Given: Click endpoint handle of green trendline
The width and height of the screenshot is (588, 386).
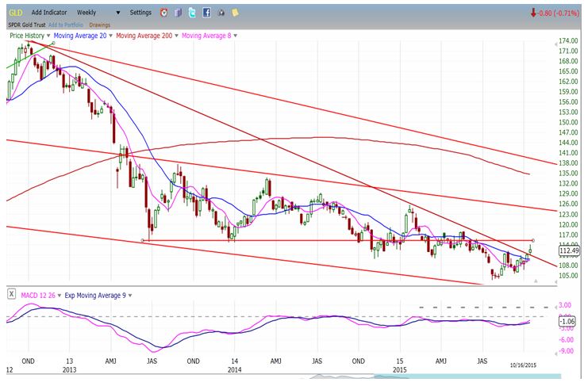Looking at the screenshot, I should click(x=53, y=44).
